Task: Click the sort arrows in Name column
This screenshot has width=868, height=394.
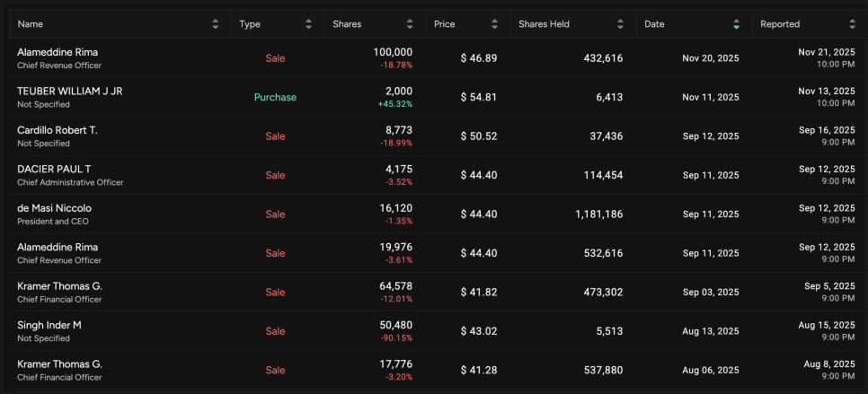Action: 216,24
